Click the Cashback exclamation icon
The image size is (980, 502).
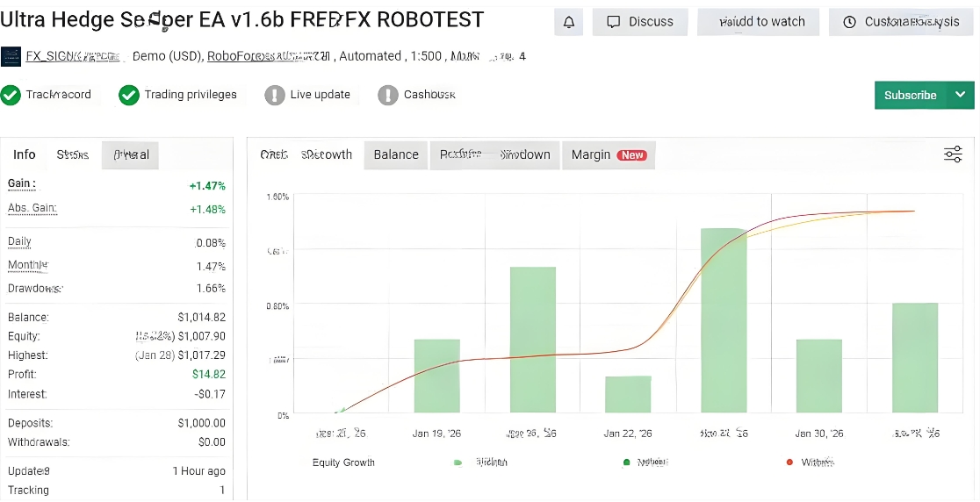(388, 95)
